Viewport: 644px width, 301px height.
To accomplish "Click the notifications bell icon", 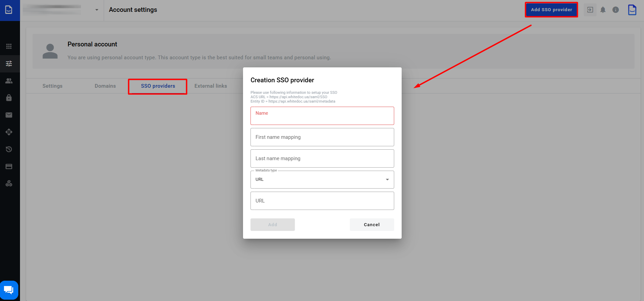I will tap(603, 10).
